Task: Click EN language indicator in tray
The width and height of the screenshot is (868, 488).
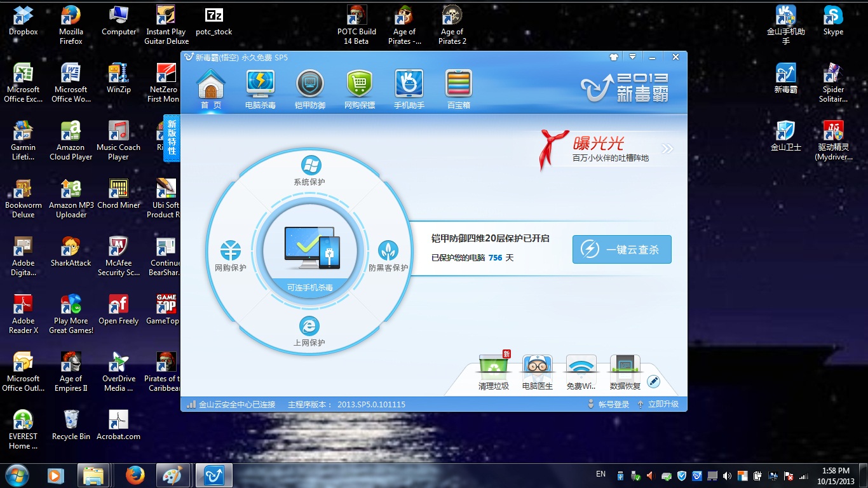Action: (x=600, y=474)
